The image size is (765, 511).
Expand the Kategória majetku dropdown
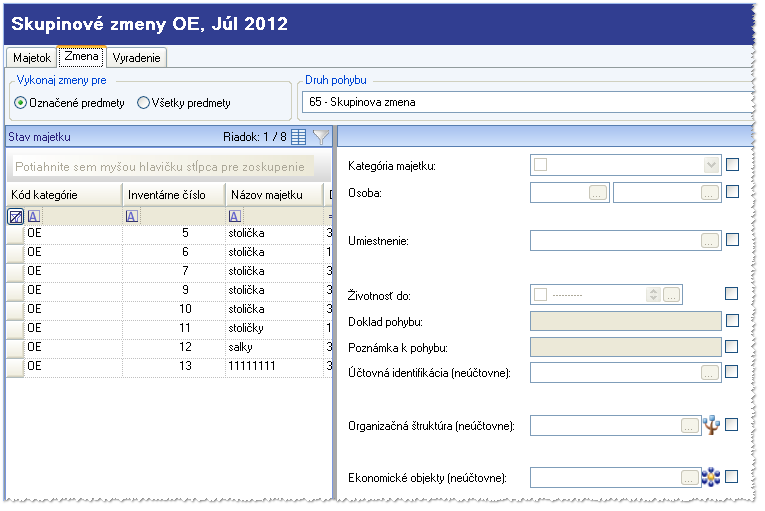pos(711,165)
